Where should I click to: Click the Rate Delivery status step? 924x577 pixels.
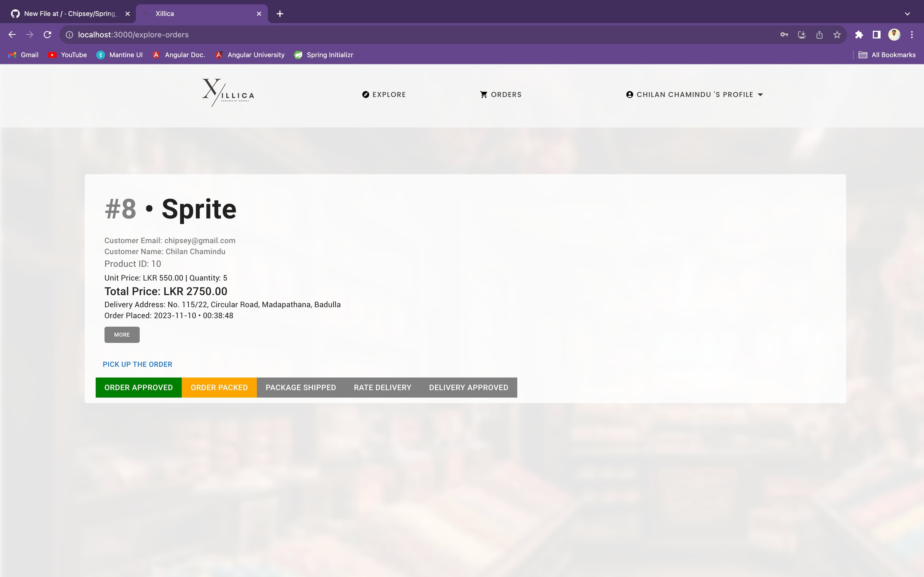point(382,388)
